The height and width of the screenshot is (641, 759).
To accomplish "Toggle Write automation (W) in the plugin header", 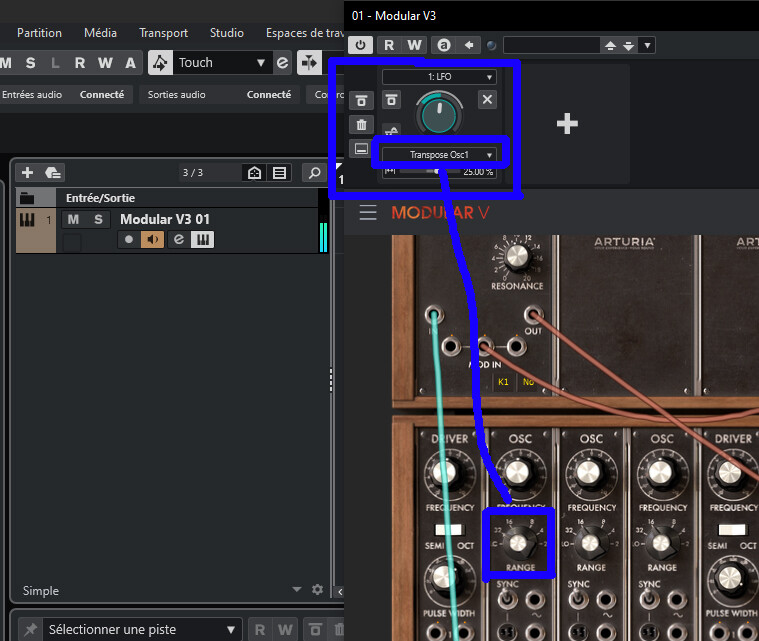I will point(414,45).
